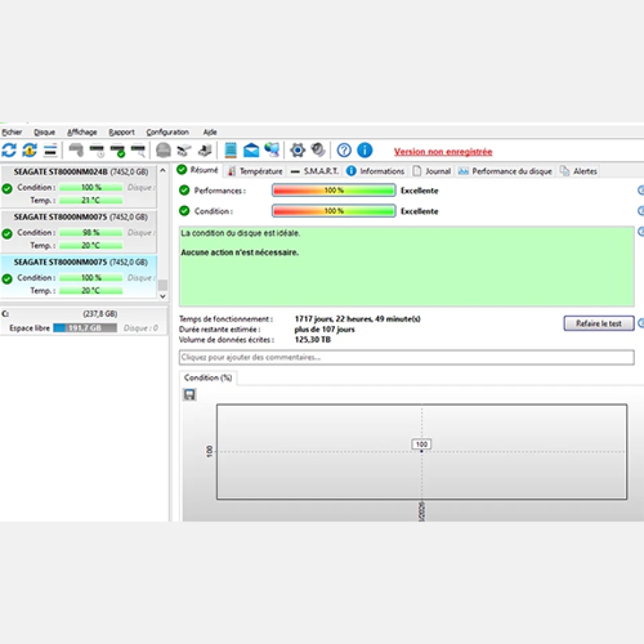Screen dimensions: 644x644
Task: Select the Résumé tab
Action: (198, 170)
